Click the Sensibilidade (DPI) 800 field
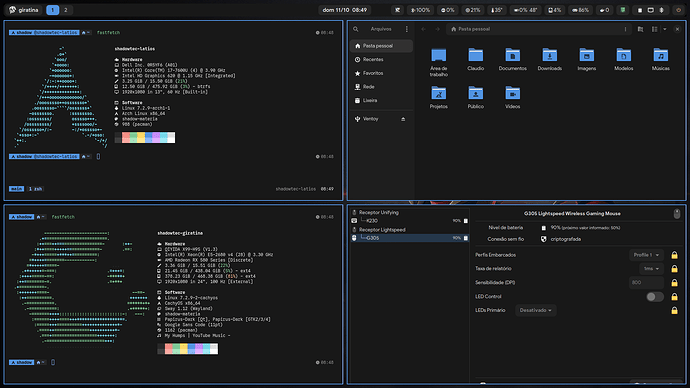Image resolution: width=690 pixels, height=388 pixels. (646, 282)
